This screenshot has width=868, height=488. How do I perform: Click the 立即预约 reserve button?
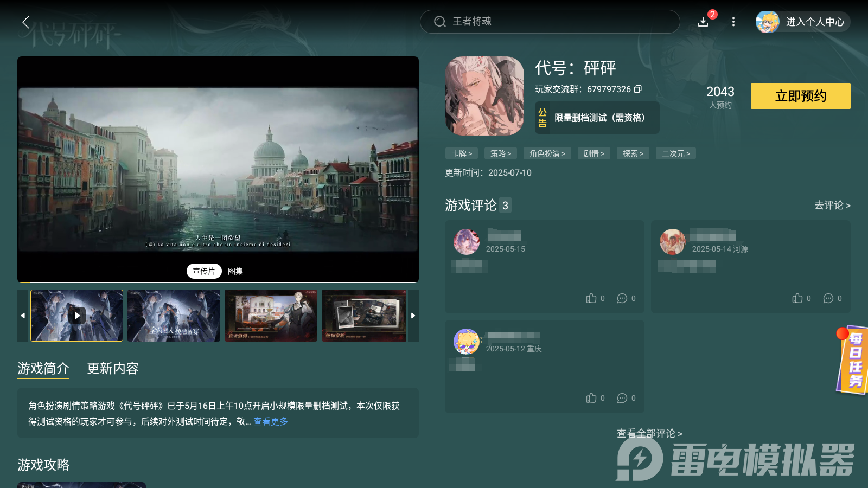click(801, 96)
